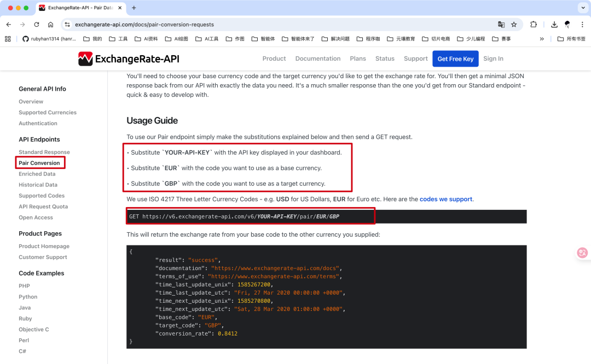Open the Chrome three-dot menu

[582, 25]
